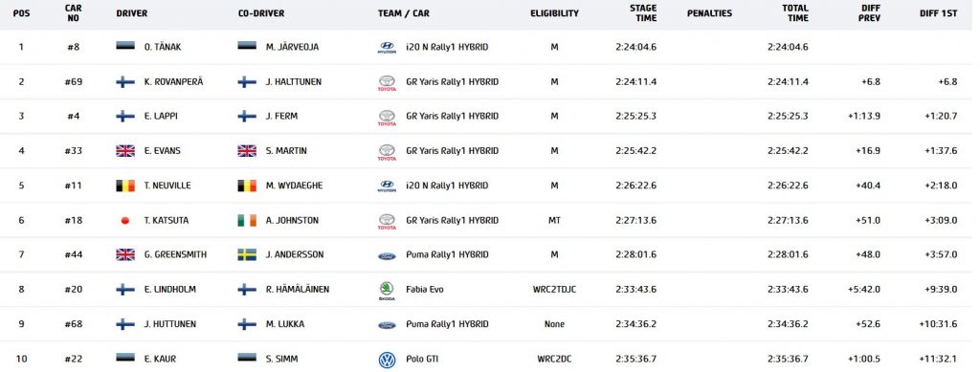The height and width of the screenshot is (372, 980).
Task: Click the Japanese flag beside T. Katsuta
Action: [125, 220]
